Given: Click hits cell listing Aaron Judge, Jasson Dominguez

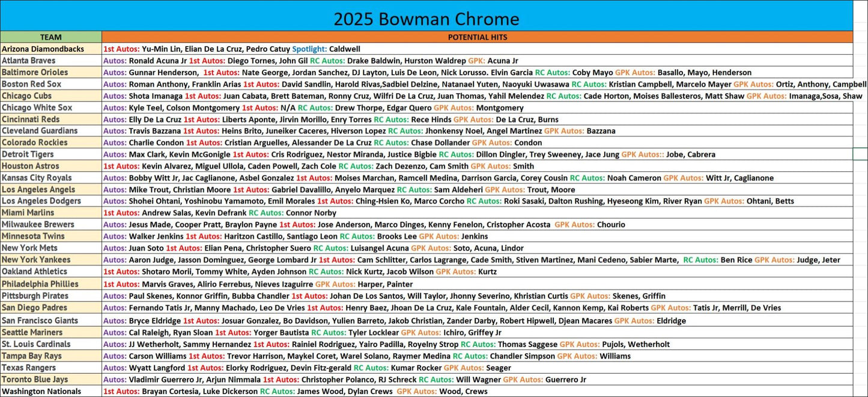Looking at the screenshot, I should [478, 260].
